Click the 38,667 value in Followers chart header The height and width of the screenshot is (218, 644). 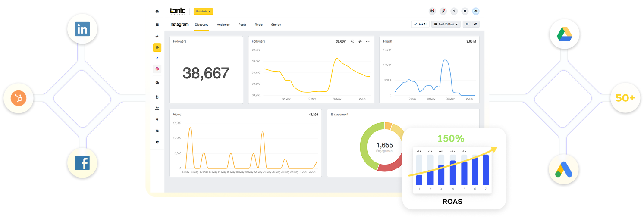pyautogui.click(x=341, y=41)
